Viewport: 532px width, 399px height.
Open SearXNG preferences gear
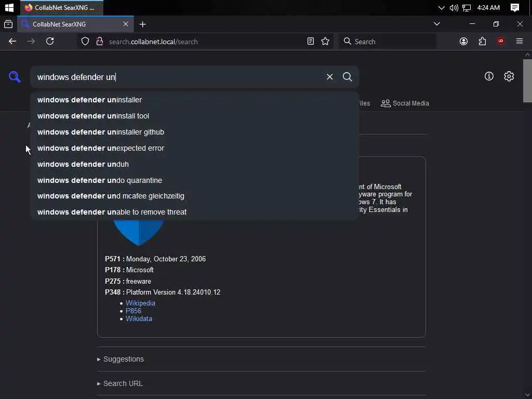pyautogui.click(x=509, y=76)
